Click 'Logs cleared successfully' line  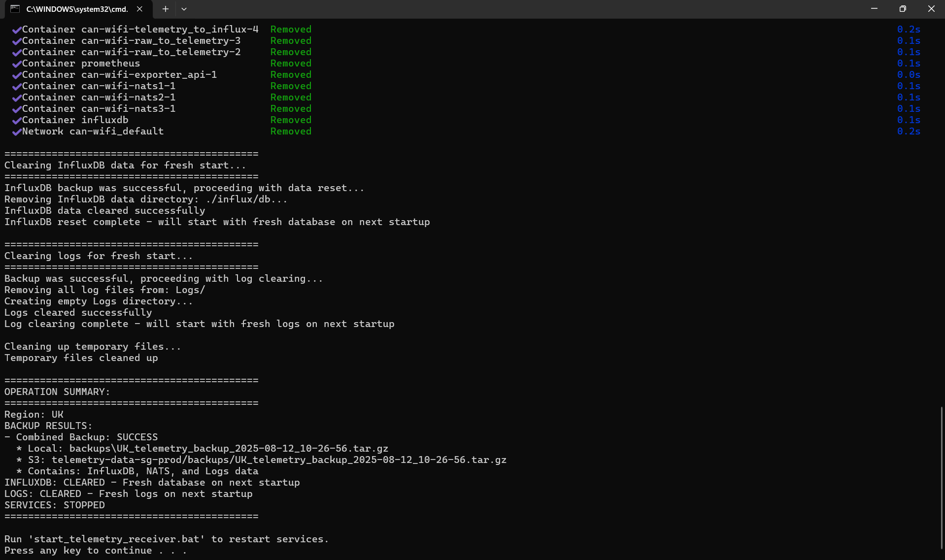[78, 313]
